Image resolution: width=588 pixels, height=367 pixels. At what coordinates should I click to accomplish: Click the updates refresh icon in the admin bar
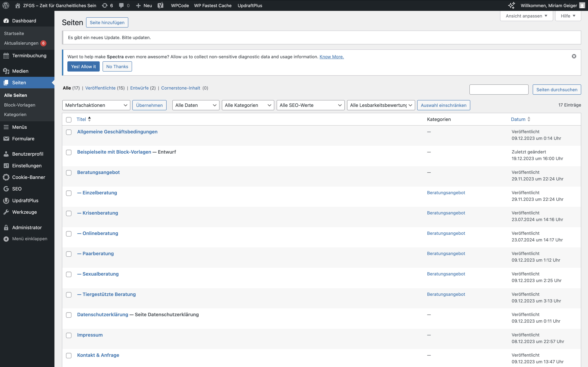pos(105,5)
